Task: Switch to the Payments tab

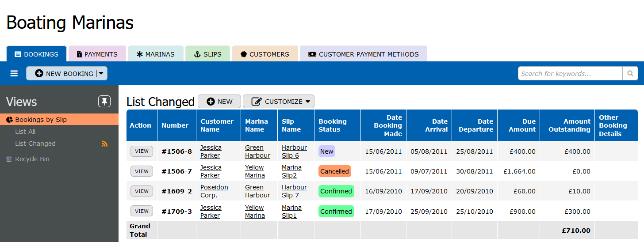Action: coord(97,54)
